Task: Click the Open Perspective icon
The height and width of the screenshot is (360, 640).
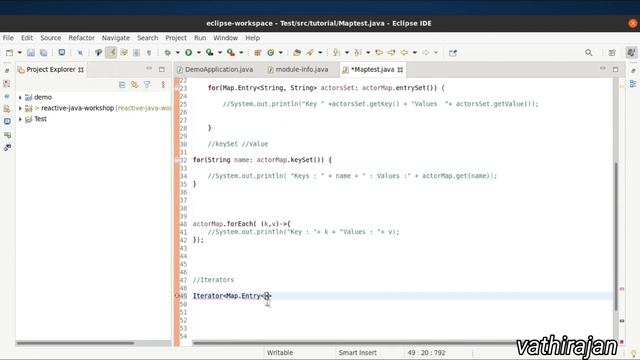Action: (612, 53)
